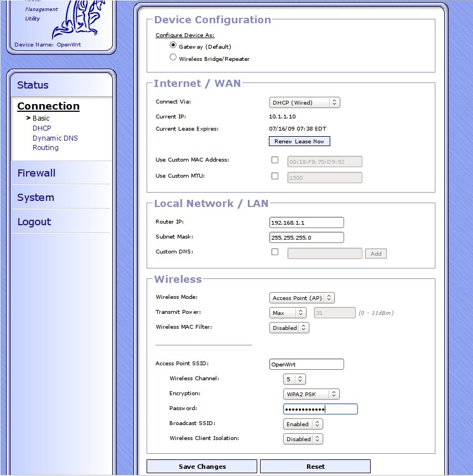
Task: Click Configure Device As label
Action: click(185, 35)
